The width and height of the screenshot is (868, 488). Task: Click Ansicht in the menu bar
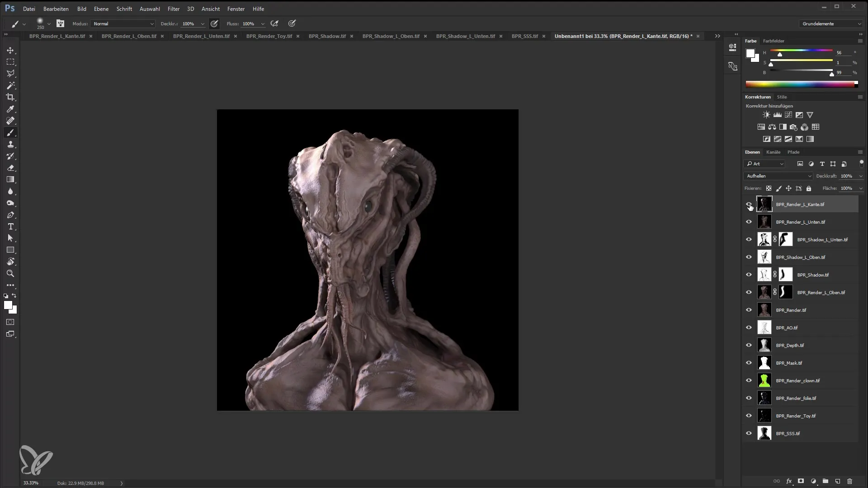click(x=211, y=8)
